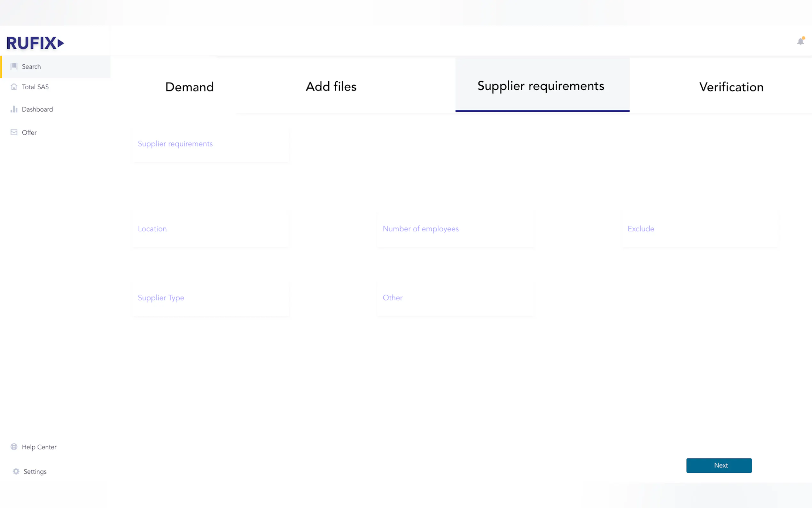This screenshot has height=508, width=812.
Task: Click the Total SAS home icon
Action: 14,87
